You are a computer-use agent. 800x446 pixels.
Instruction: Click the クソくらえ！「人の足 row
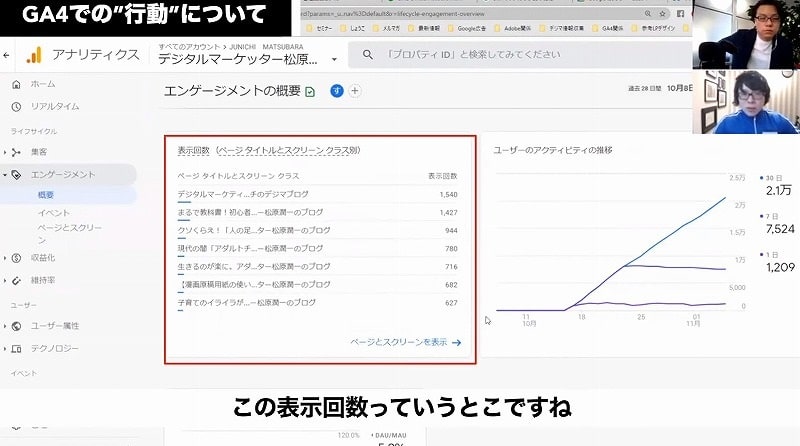[x=317, y=231]
